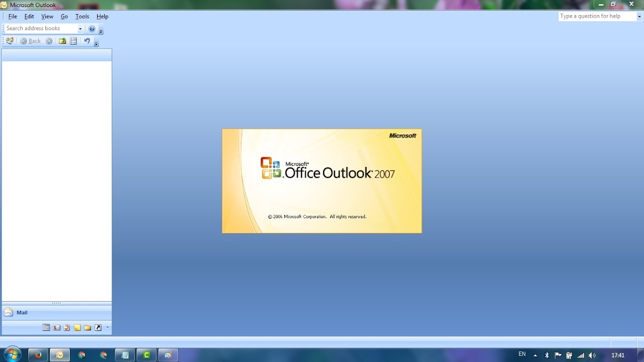Screen dimensions: 644x362
Task: Click the network signal bars icon
Action: 581,355
